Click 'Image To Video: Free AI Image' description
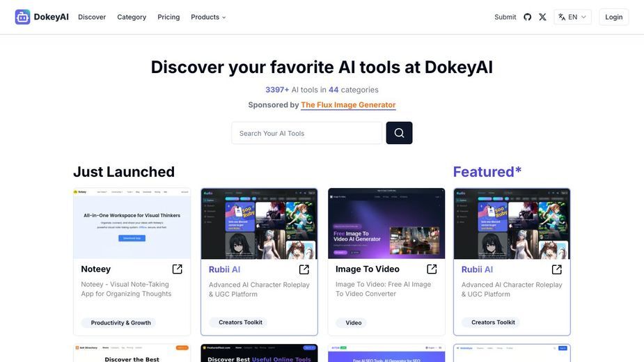The width and height of the screenshot is (644, 362). point(383,289)
